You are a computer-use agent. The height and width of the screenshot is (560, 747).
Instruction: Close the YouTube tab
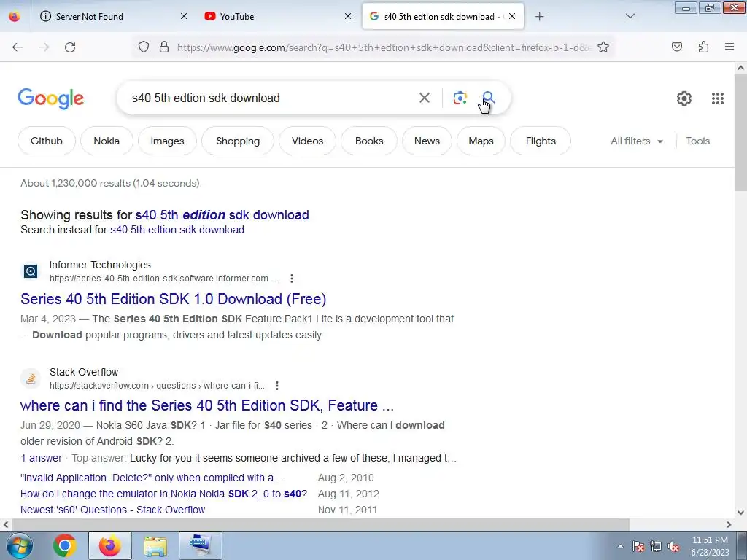click(x=348, y=16)
